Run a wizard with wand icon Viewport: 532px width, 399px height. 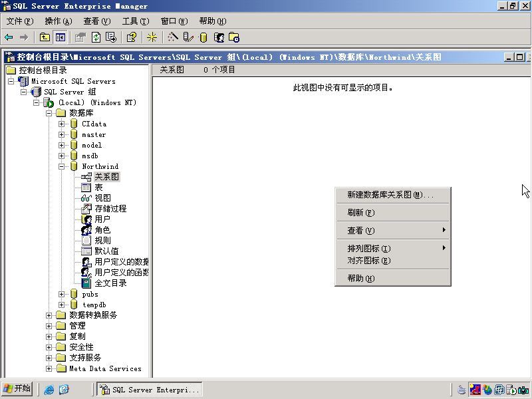172,37
